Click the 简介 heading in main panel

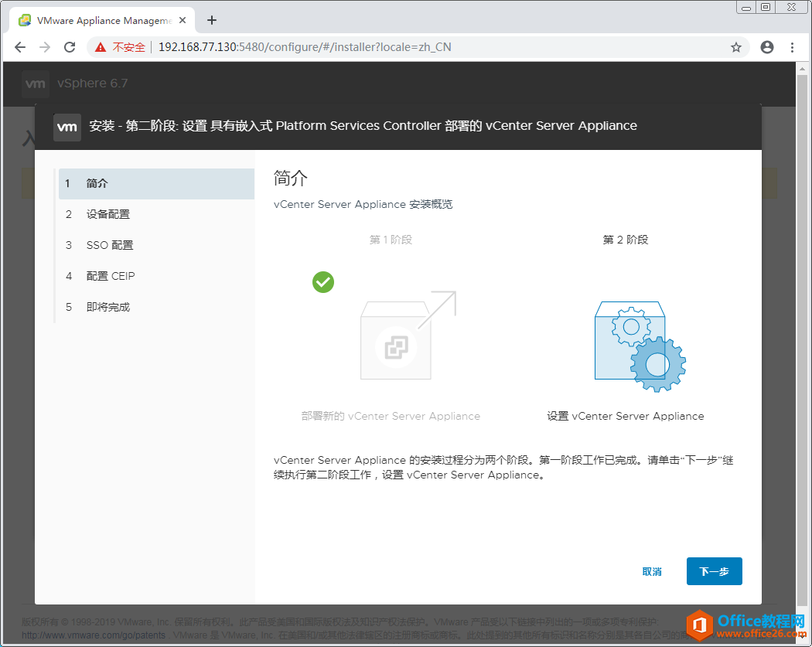[x=291, y=178]
